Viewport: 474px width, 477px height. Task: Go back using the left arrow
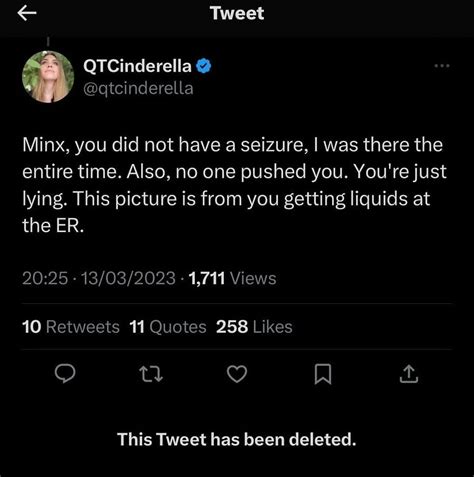[x=27, y=14]
